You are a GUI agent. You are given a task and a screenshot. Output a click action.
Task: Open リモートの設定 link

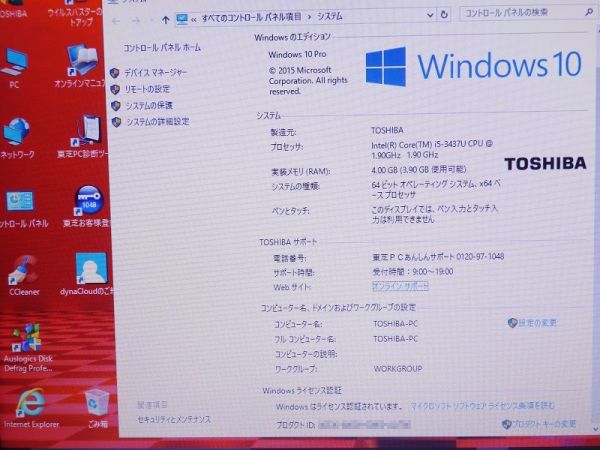[x=147, y=89]
